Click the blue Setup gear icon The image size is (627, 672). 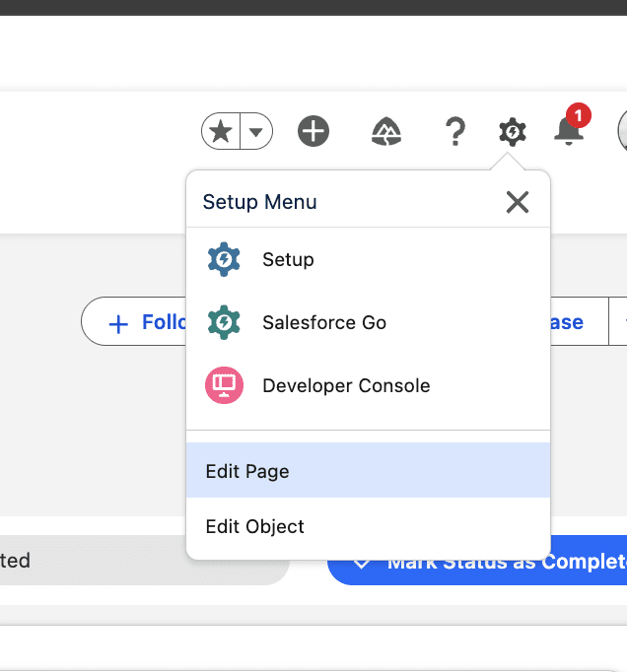[x=224, y=260]
